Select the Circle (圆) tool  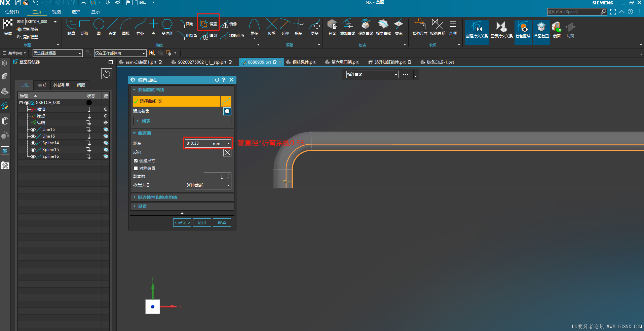pos(99,27)
